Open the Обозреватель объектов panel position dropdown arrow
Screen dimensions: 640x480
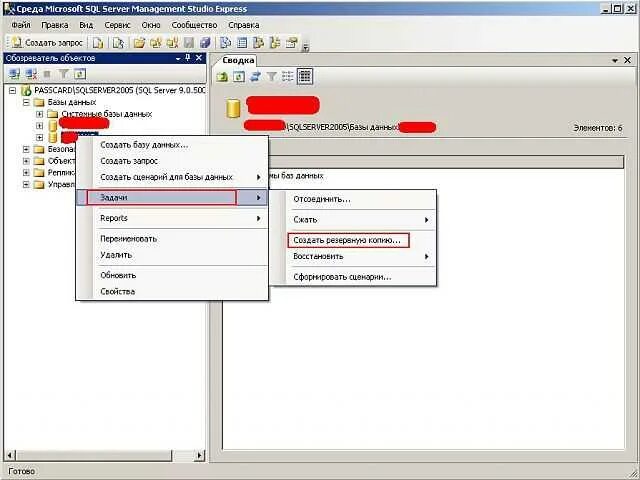click(178, 59)
